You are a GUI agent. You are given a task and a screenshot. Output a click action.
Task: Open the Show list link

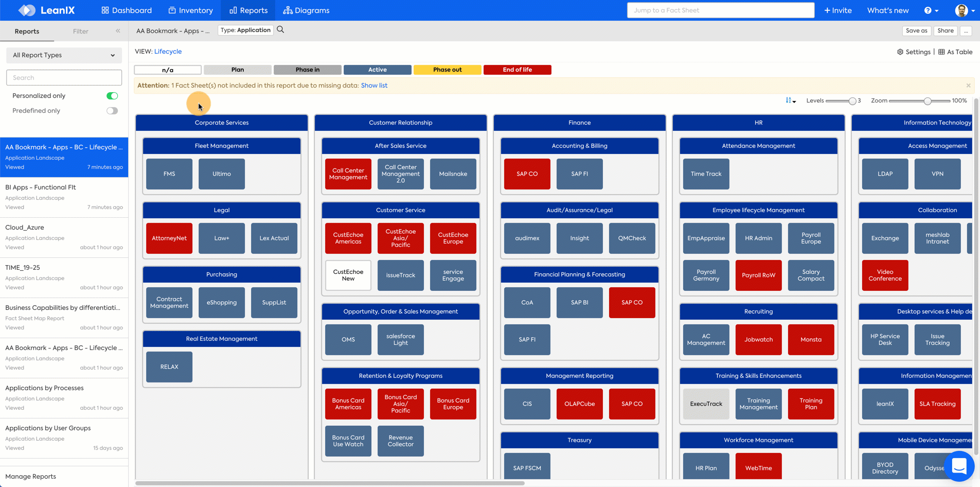(x=374, y=85)
